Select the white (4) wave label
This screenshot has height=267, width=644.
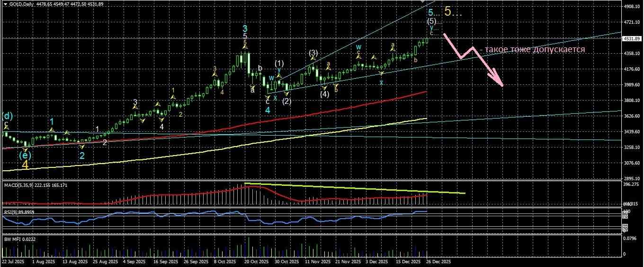[324, 94]
